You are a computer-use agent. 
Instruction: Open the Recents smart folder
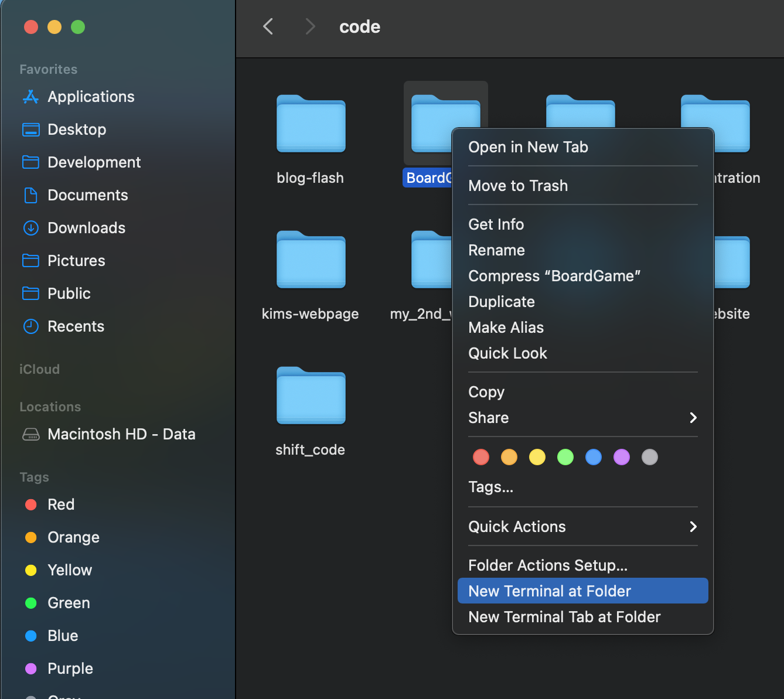76,326
